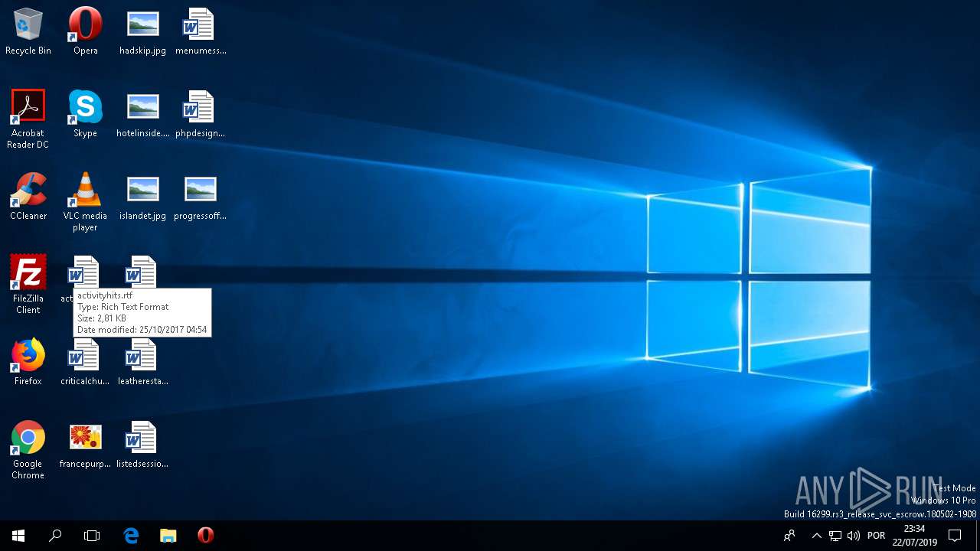The height and width of the screenshot is (551, 980).
Task: Open the Windows Start menu
Action: [x=18, y=536]
